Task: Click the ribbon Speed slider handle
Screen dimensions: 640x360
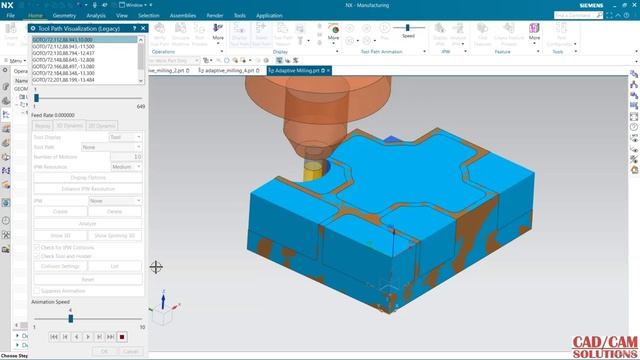Action: coord(407,27)
